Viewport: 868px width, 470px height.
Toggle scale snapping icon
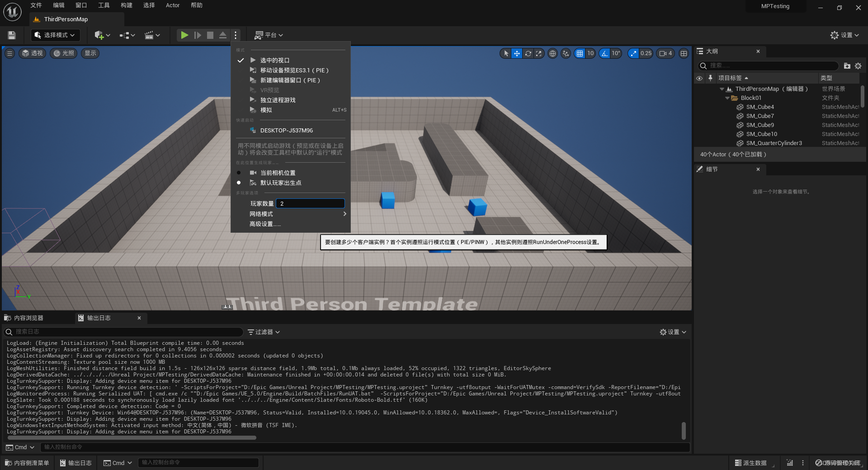pos(633,53)
